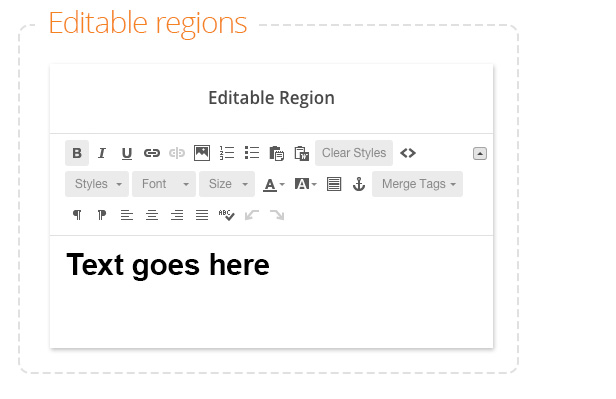616x399 pixels.
Task: Click the spell check ABC icon
Action: click(x=227, y=215)
